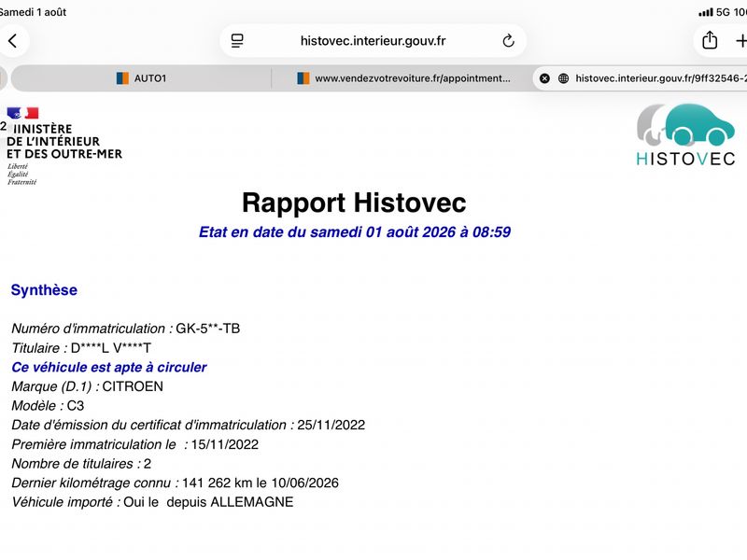
Task: Click the Ministère de l'Intérieur et des Outre-Mer text
Action: [64, 142]
